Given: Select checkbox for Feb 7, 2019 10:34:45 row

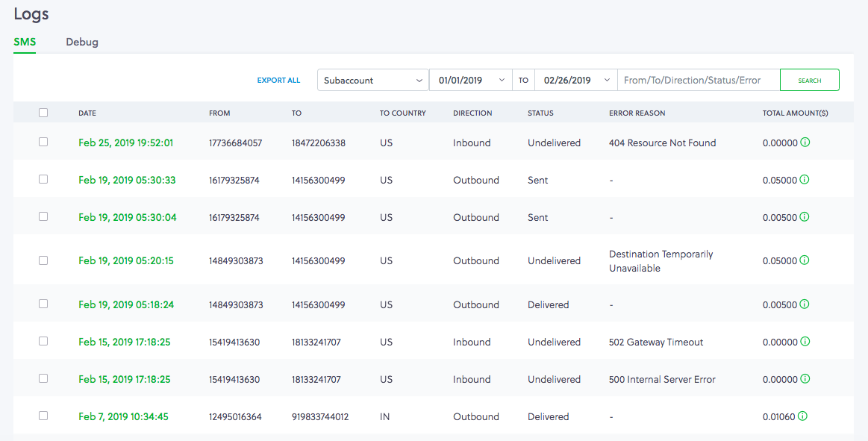Looking at the screenshot, I should (x=43, y=416).
